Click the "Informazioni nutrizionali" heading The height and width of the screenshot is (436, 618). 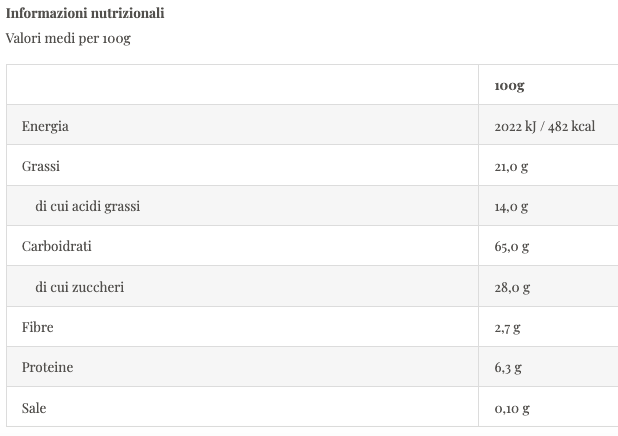[86, 14]
